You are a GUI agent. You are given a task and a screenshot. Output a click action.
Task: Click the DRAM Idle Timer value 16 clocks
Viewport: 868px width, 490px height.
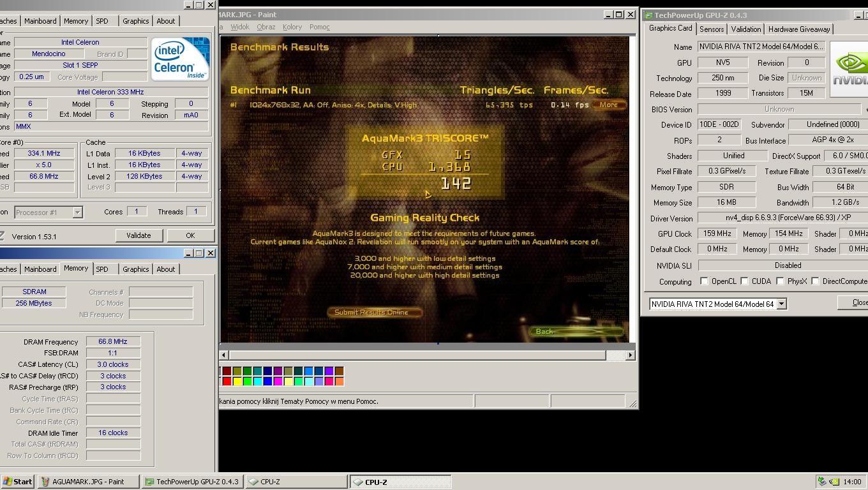tap(113, 433)
